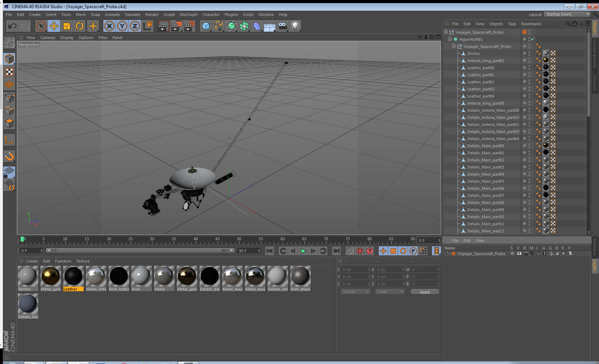Go to start of animation
Screen dimensions: 599x364
[270, 251]
